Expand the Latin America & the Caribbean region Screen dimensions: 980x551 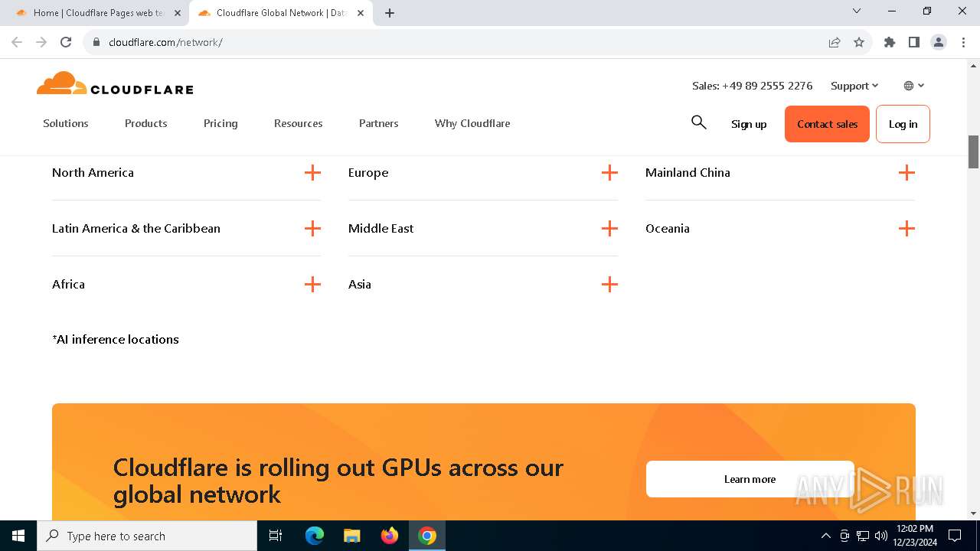coord(186,229)
